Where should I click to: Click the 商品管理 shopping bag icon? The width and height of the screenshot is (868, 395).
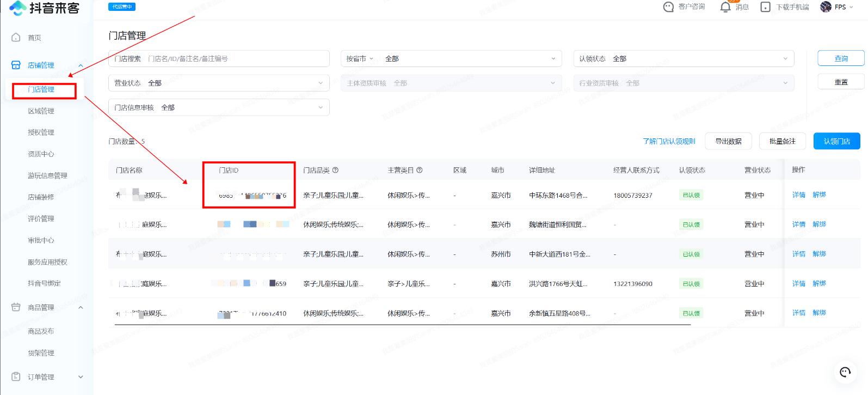pyautogui.click(x=16, y=307)
